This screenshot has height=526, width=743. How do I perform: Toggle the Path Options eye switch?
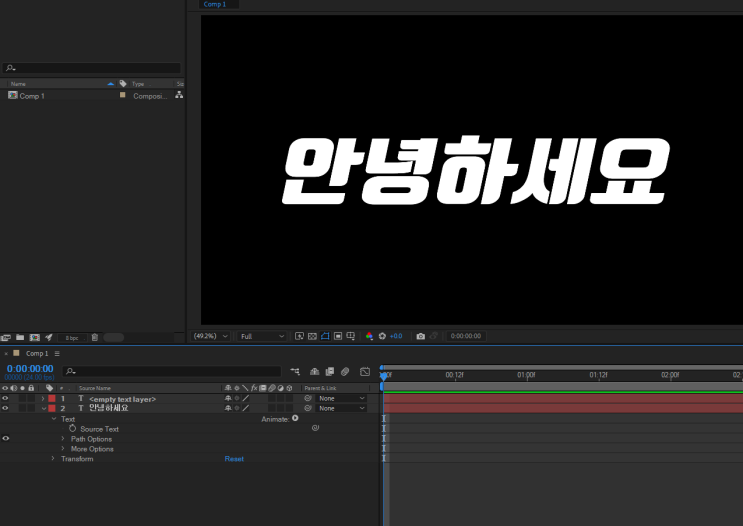pos(5,438)
